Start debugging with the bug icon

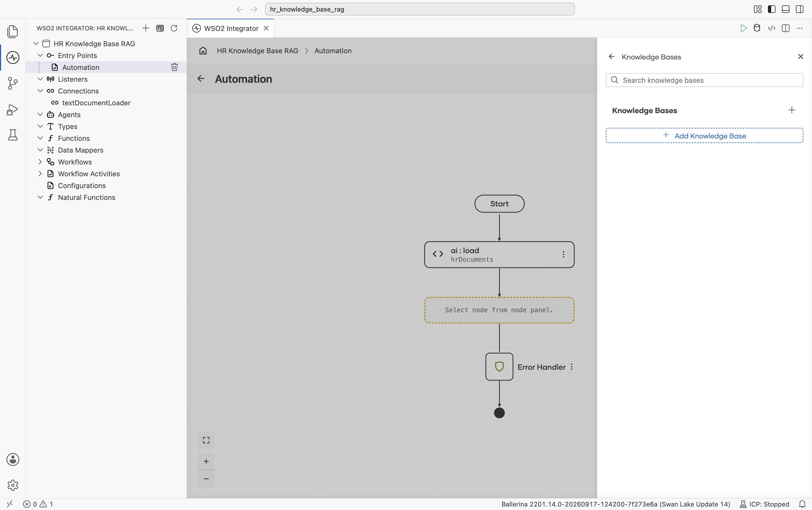(x=757, y=28)
